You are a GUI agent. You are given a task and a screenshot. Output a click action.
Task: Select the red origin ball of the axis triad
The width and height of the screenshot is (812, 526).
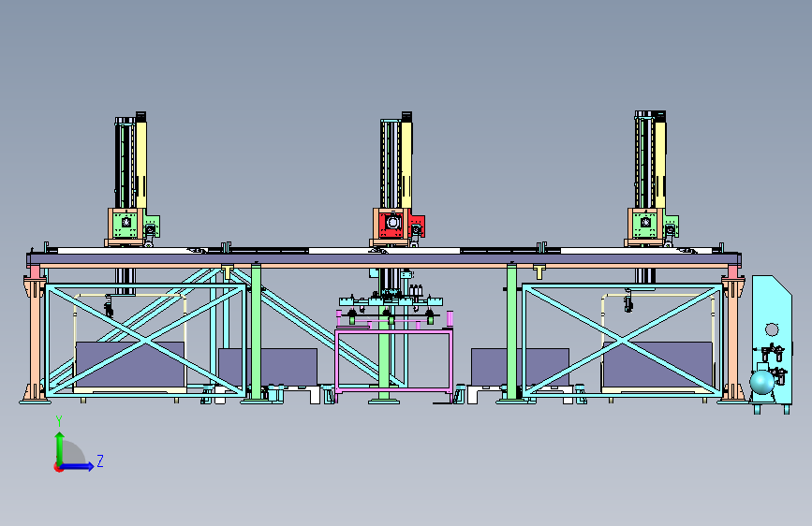coord(58,467)
